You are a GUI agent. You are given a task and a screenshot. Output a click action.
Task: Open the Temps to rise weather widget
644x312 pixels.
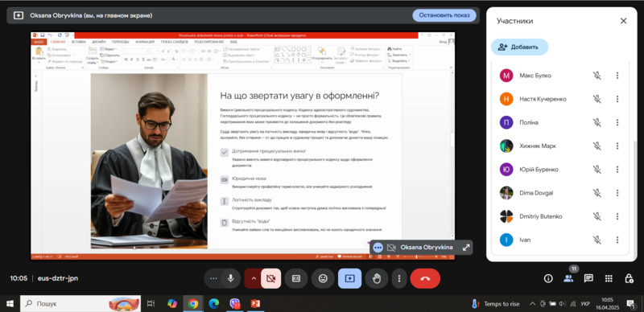495,304
